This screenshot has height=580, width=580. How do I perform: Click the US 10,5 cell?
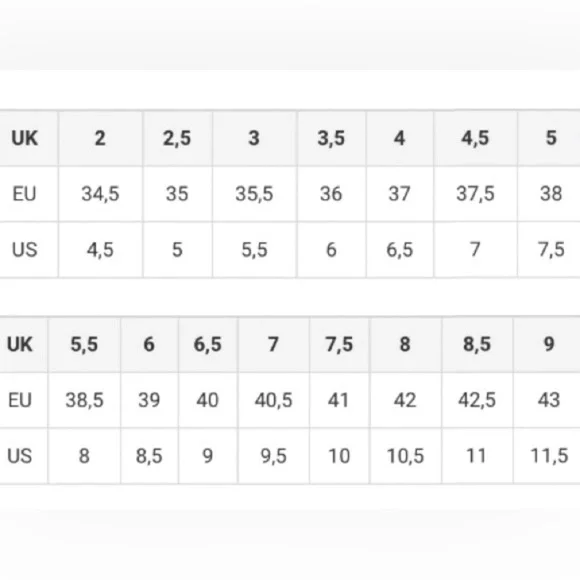tap(405, 456)
